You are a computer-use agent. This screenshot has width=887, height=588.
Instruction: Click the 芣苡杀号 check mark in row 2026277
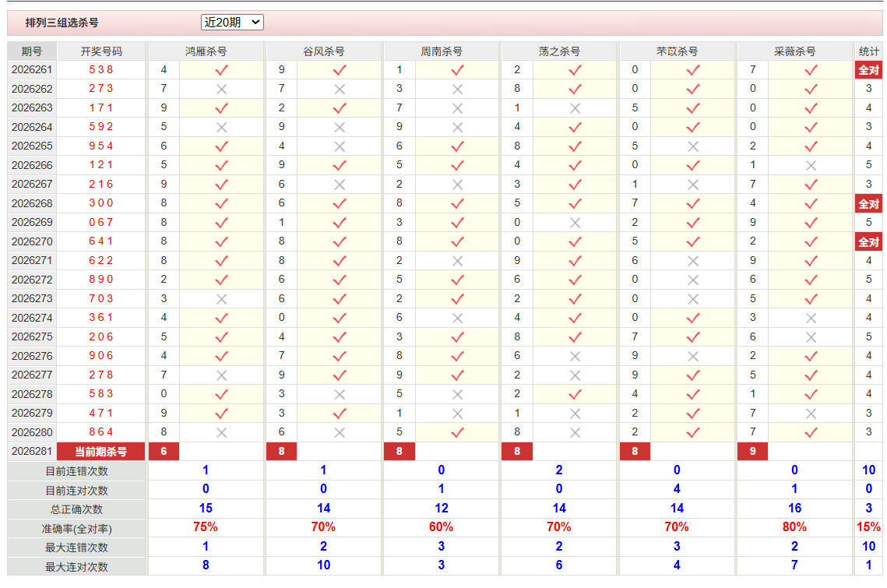[693, 375]
